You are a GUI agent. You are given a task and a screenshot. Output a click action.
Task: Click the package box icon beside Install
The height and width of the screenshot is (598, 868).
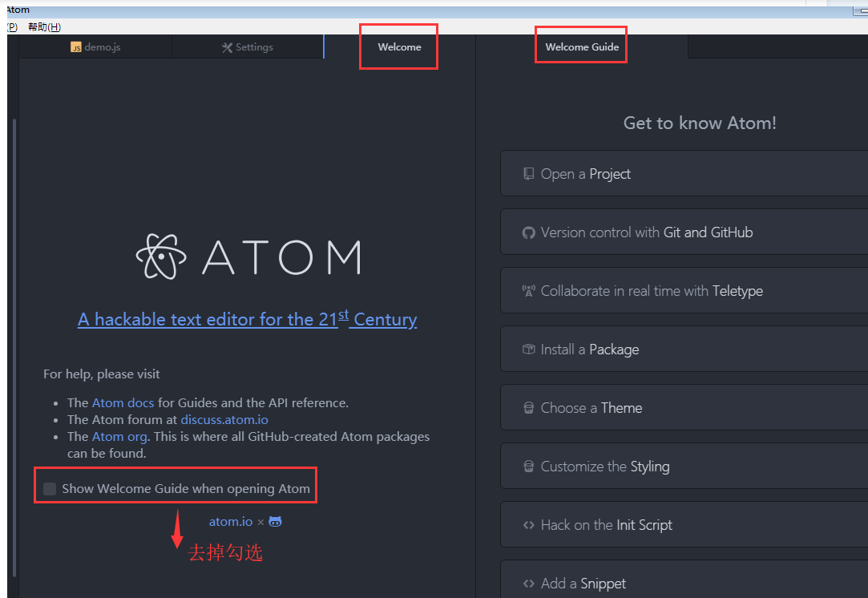529,350
